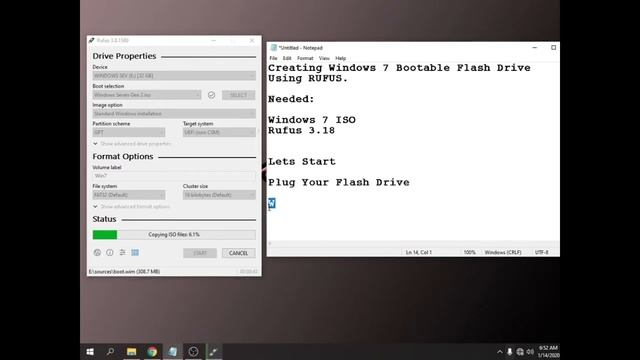Click text line 'Windows 7 ISO'
Screen dimensions: 640x360
click(x=311, y=120)
